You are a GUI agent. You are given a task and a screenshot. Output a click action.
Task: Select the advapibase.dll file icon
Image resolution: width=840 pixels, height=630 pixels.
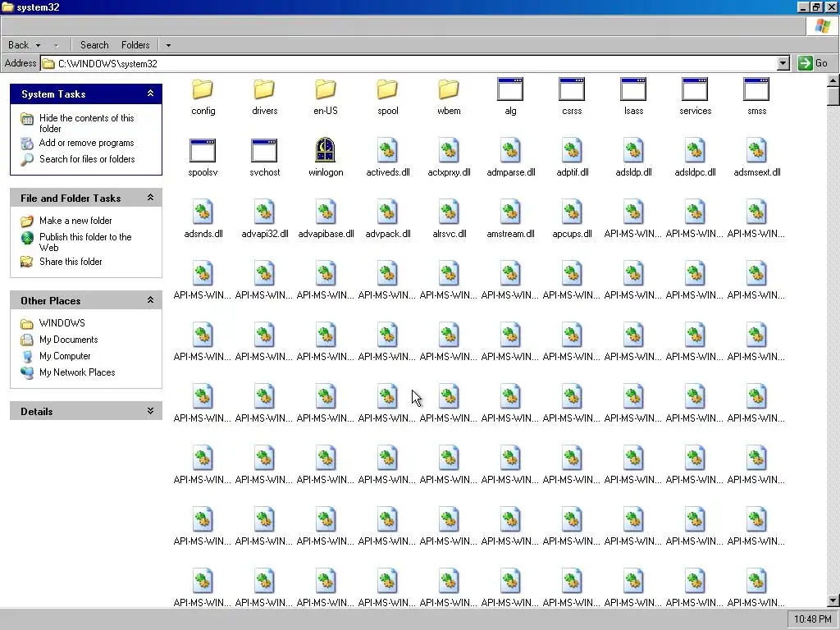[326, 212]
